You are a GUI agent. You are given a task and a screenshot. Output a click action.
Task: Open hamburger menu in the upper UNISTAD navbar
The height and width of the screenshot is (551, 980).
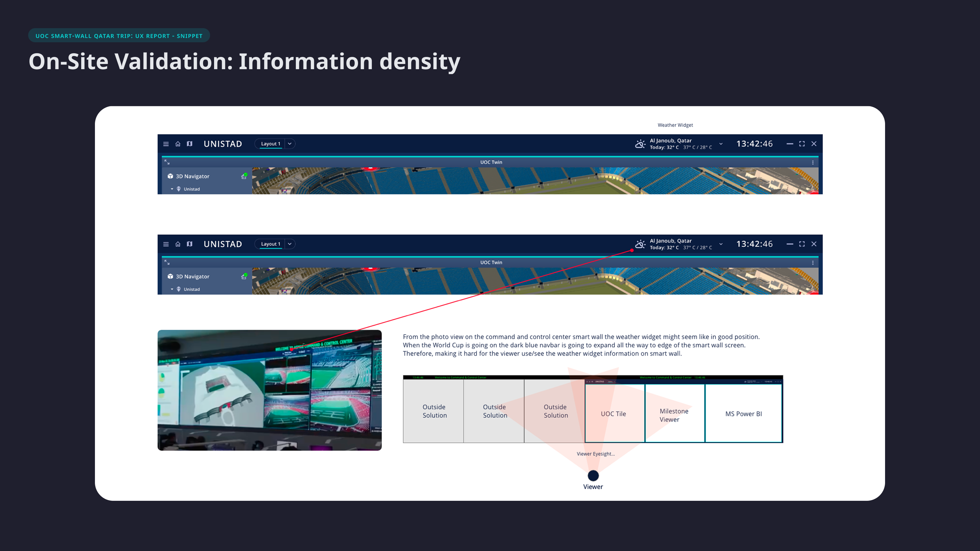(166, 144)
